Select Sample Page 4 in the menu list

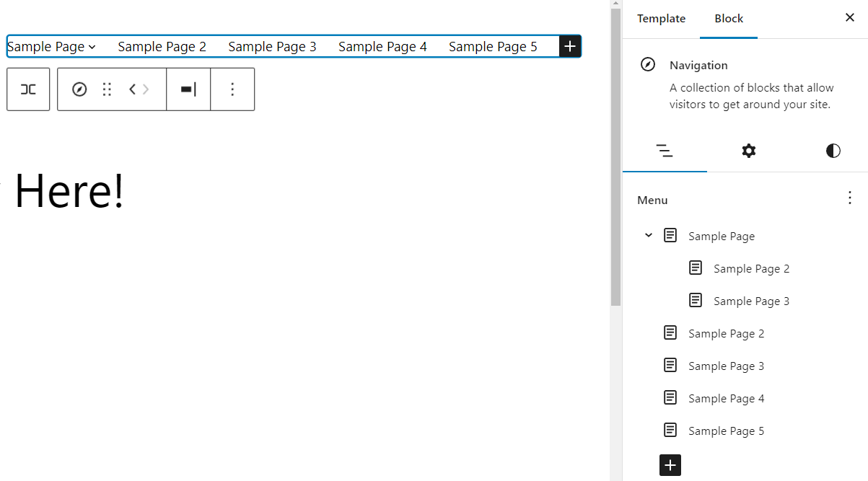727,398
